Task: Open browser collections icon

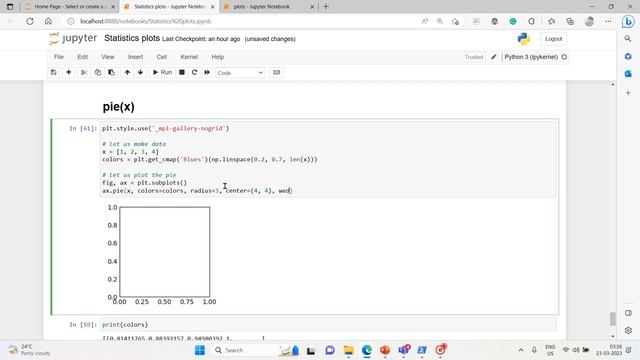Action: coord(570,21)
